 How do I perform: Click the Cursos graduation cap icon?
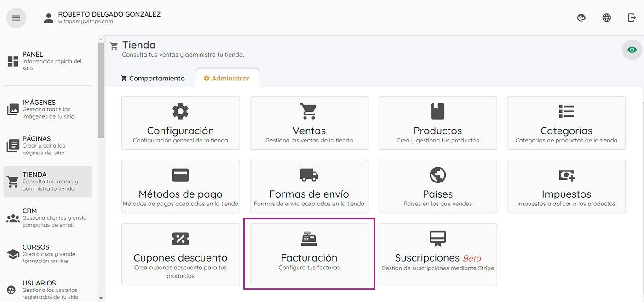(13, 254)
